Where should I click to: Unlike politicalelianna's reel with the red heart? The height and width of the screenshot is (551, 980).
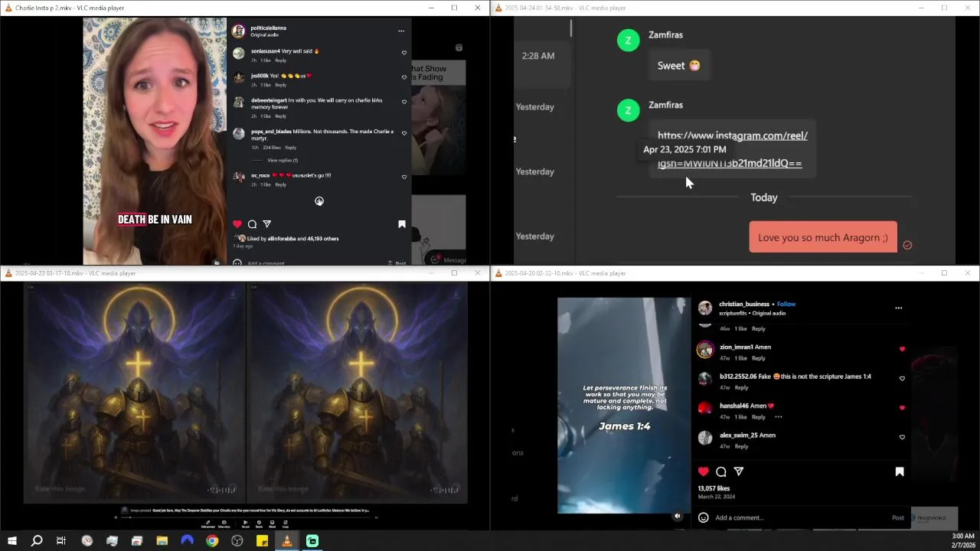[237, 224]
